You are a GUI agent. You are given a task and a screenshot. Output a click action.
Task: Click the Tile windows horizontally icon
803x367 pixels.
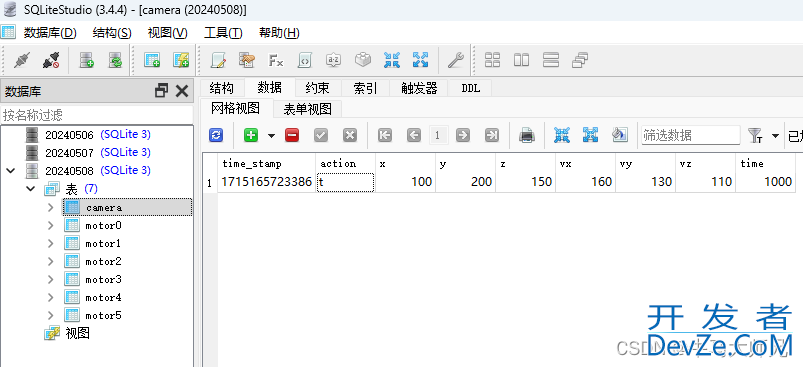521,60
